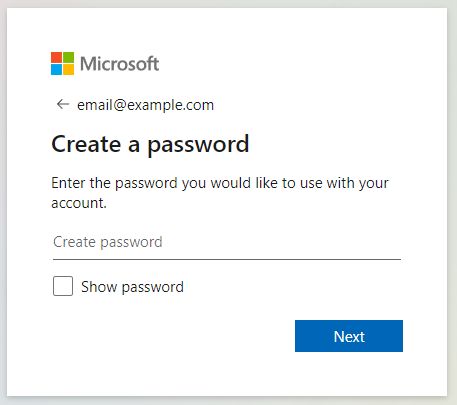Image resolution: width=457 pixels, height=405 pixels.
Task: Enable the Show password checkbox
Action: pos(63,286)
